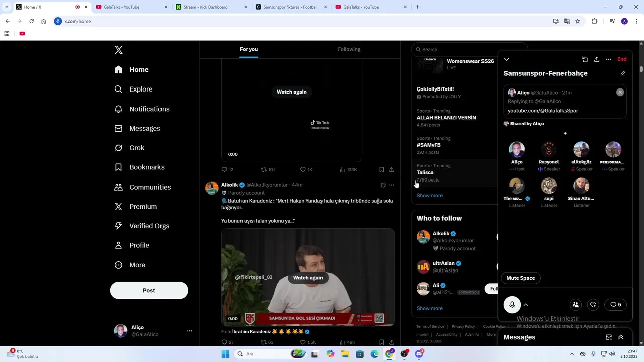
Task: Like the TikTok post with 1K likes
Action: [306, 170]
